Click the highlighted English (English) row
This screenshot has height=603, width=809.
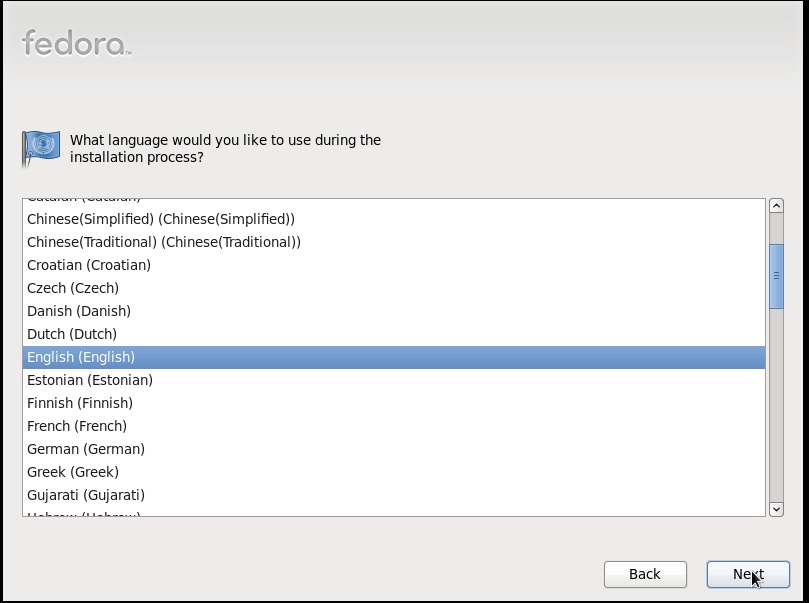394,357
